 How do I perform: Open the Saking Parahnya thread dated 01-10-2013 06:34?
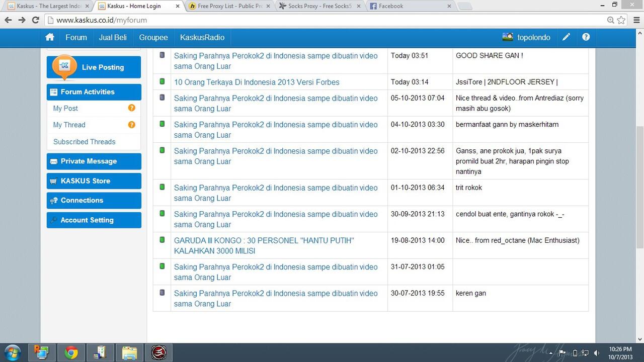(x=276, y=193)
